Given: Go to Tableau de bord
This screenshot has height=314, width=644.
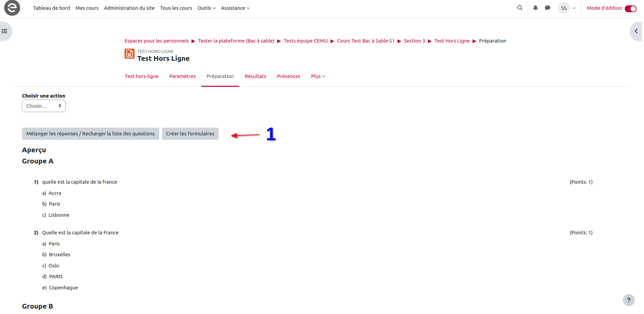Looking at the screenshot, I should [x=52, y=8].
